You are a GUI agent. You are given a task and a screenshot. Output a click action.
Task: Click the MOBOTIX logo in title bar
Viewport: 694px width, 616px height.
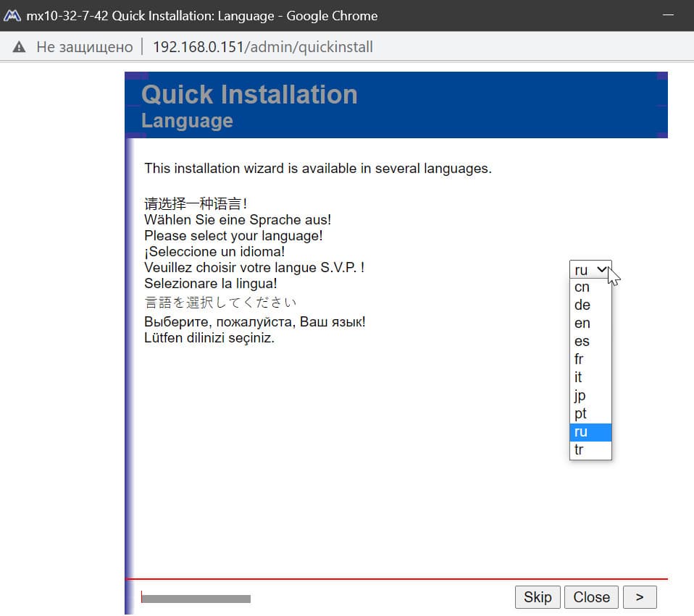tap(12, 16)
